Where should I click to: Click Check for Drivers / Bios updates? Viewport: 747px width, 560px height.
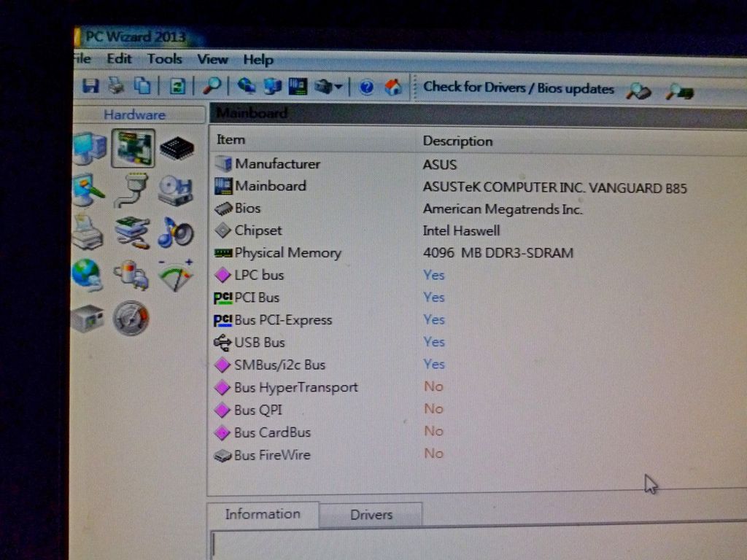point(519,87)
